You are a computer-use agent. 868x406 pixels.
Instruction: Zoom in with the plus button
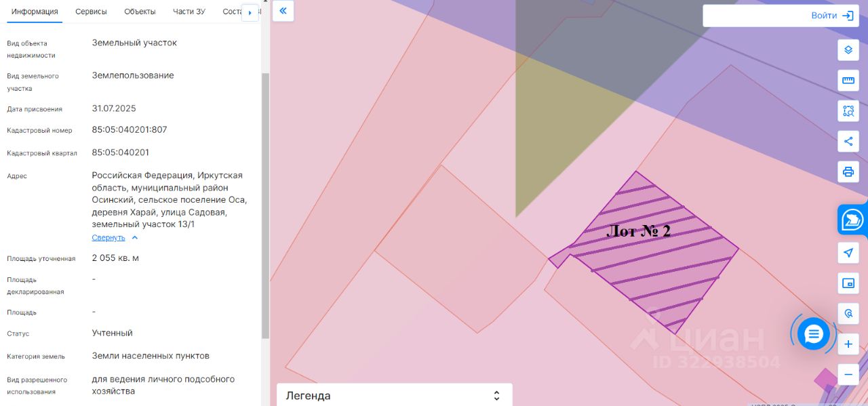848,344
